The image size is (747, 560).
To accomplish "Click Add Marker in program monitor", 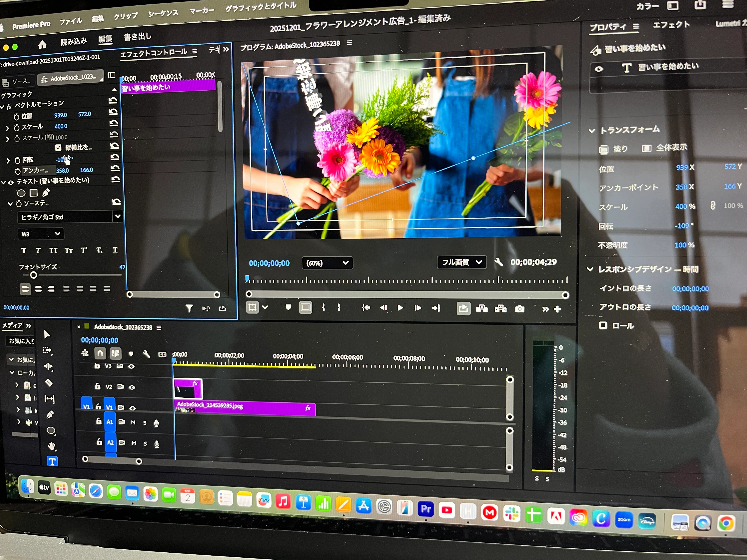I will point(288,308).
